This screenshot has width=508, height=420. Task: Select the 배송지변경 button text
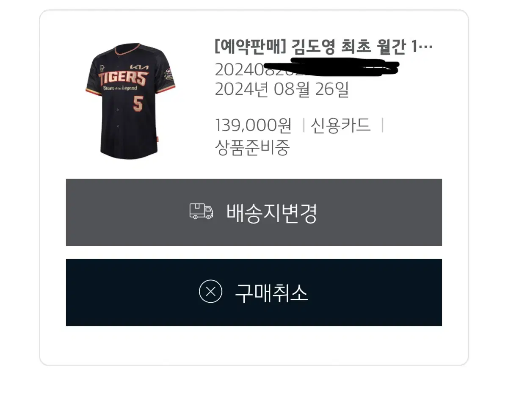point(272,213)
